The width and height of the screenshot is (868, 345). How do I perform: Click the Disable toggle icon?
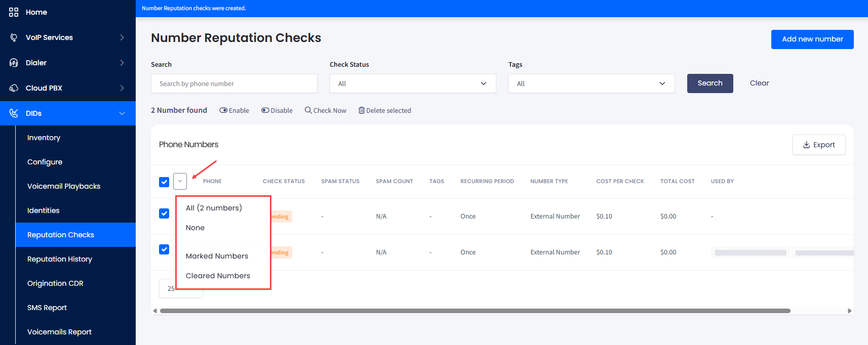[x=265, y=110]
